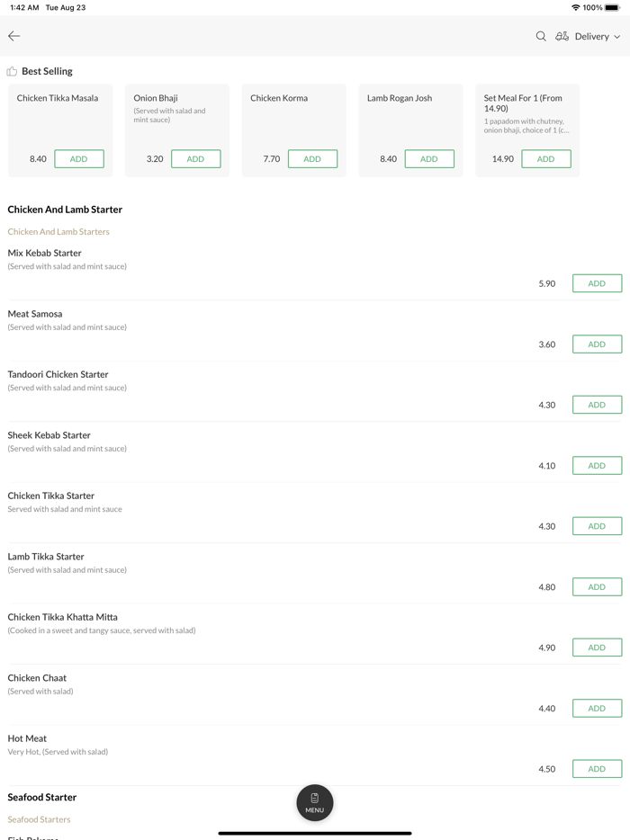This screenshot has height=840, width=630.
Task: Add Set Meal For 1
Action: tap(545, 159)
